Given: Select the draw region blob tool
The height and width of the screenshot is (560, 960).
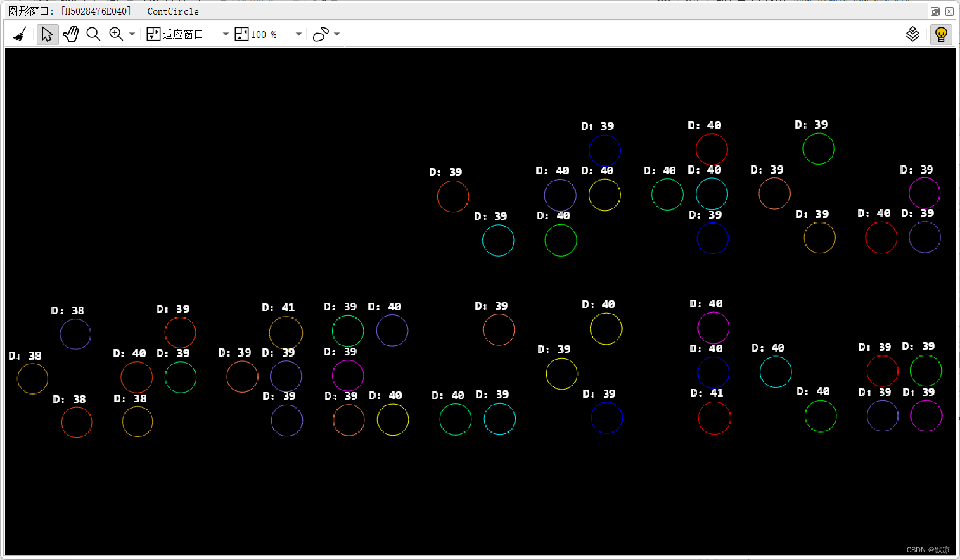Looking at the screenshot, I should point(320,34).
